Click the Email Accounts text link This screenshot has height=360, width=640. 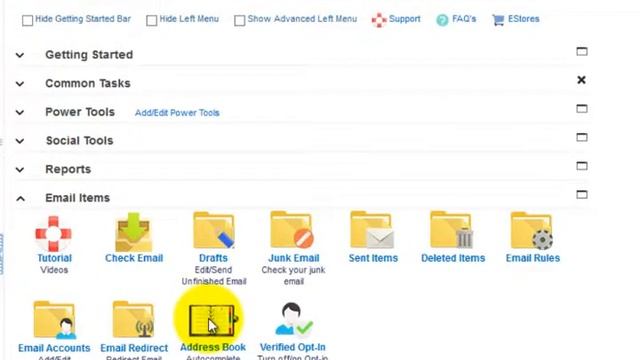tap(54, 348)
